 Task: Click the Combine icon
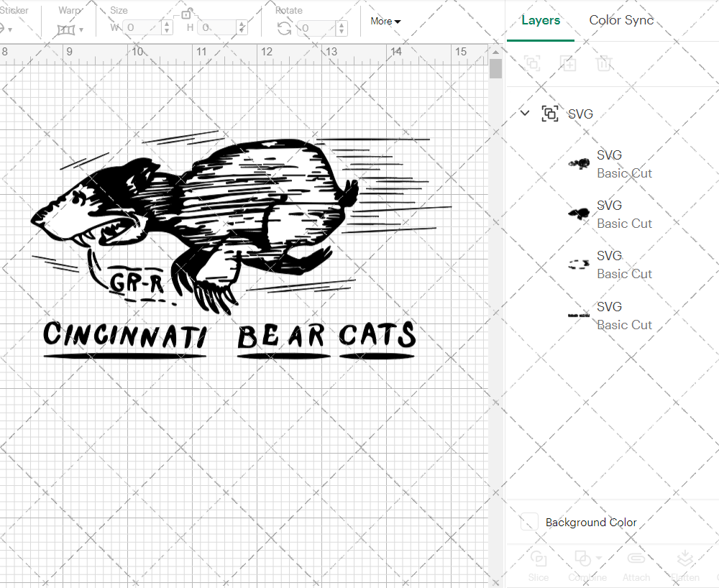tap(584, 559)
